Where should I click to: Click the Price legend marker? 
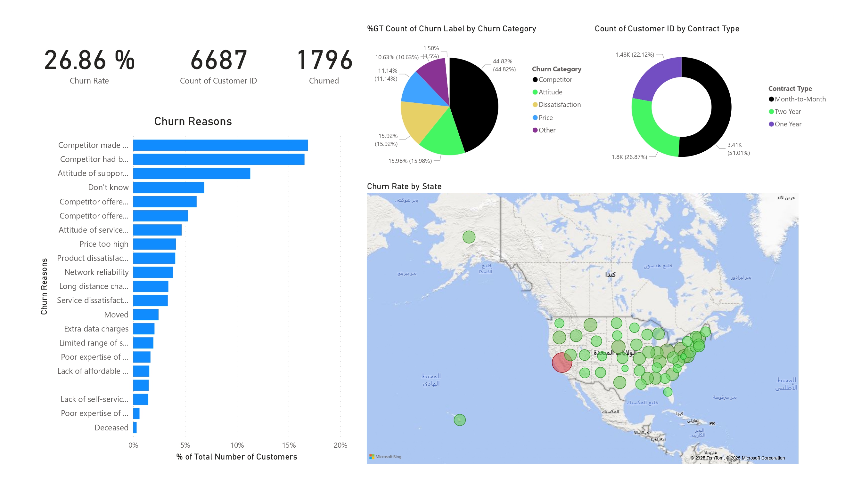[x=535, y=117]
